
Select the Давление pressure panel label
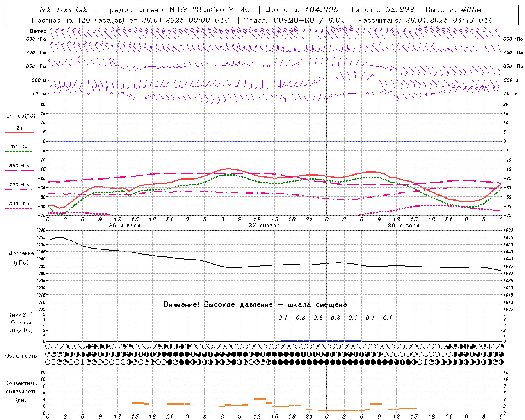[21, 253]
